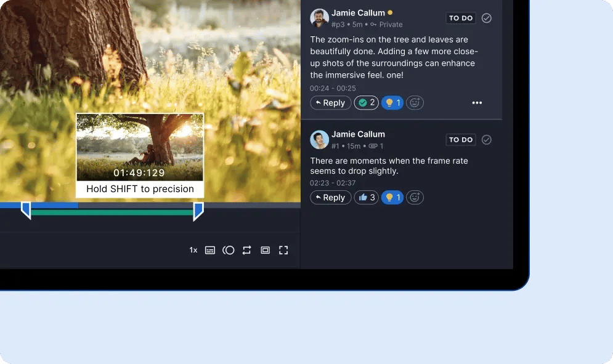613x364 pixels.
Task: Enable loop playback icon
Action: click(246, 250)
